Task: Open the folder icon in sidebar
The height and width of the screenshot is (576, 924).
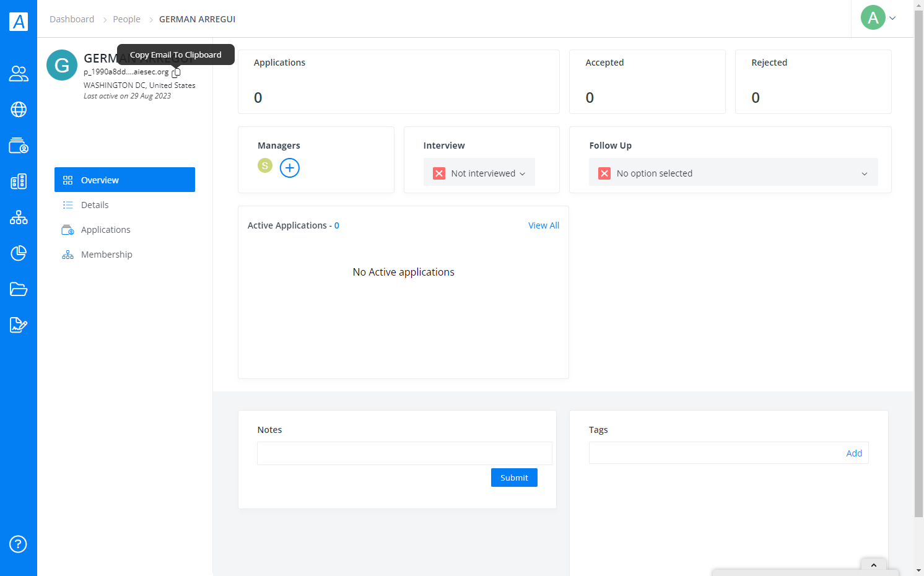Action: pyautogui.click(x=19, y=289)
